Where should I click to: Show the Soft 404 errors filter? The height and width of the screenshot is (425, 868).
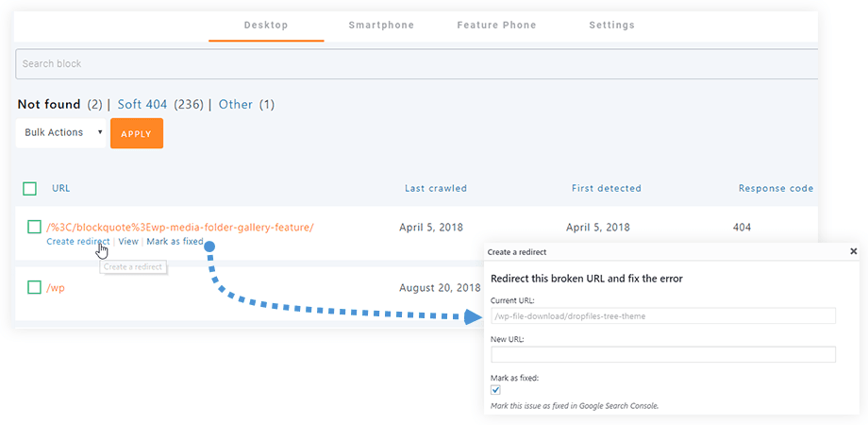[x=142, y=105]
